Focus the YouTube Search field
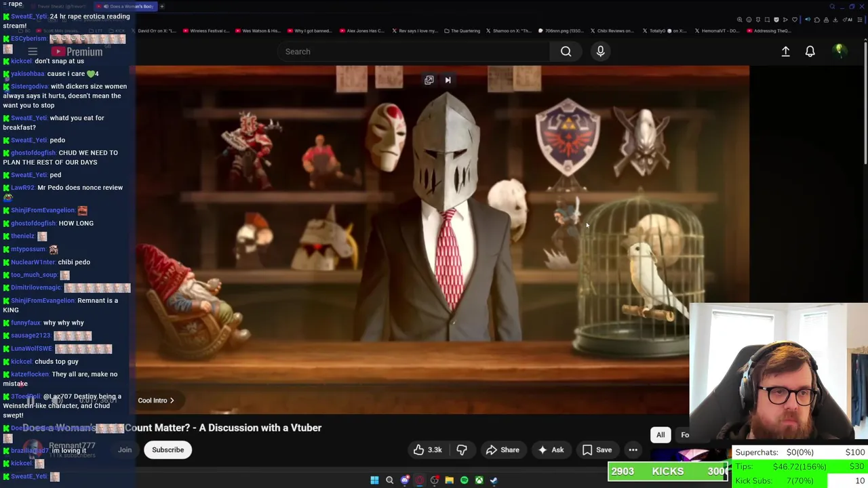 414,52
